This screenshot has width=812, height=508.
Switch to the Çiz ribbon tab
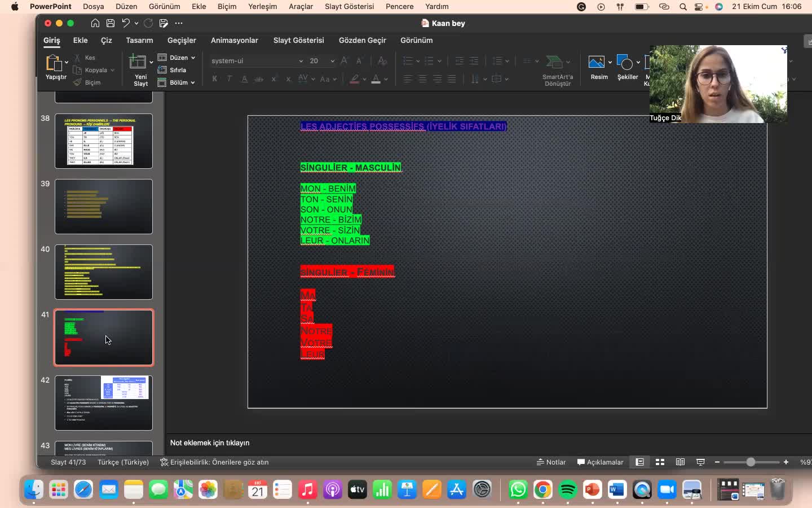pos(107,40)
